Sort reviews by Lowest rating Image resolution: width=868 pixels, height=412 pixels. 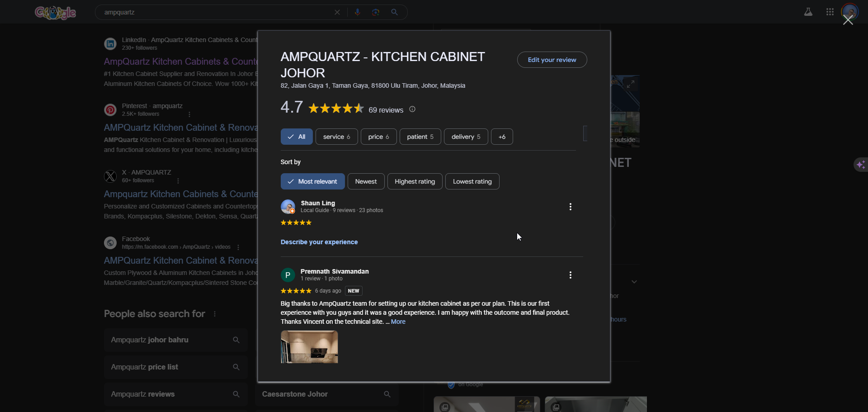tap(472, 181)
